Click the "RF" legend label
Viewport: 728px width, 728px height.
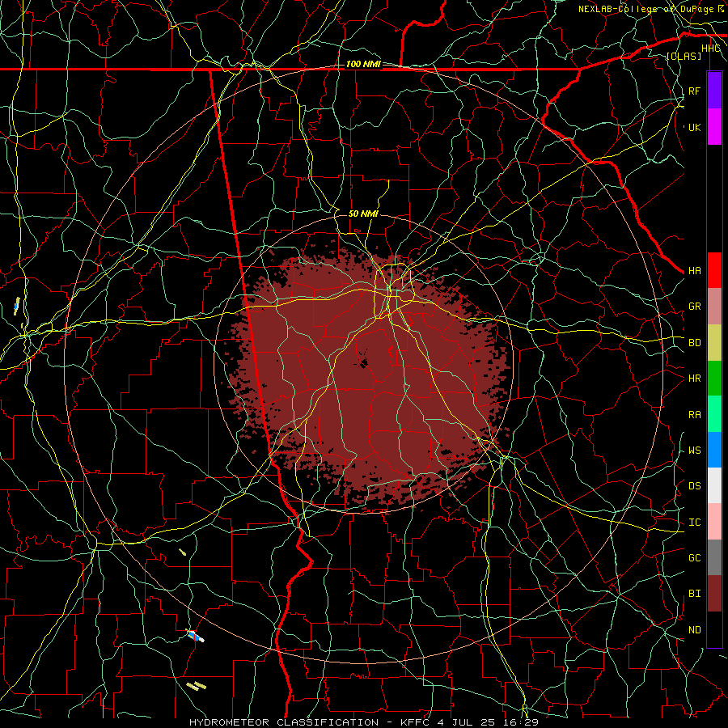(x=694, y=91)
